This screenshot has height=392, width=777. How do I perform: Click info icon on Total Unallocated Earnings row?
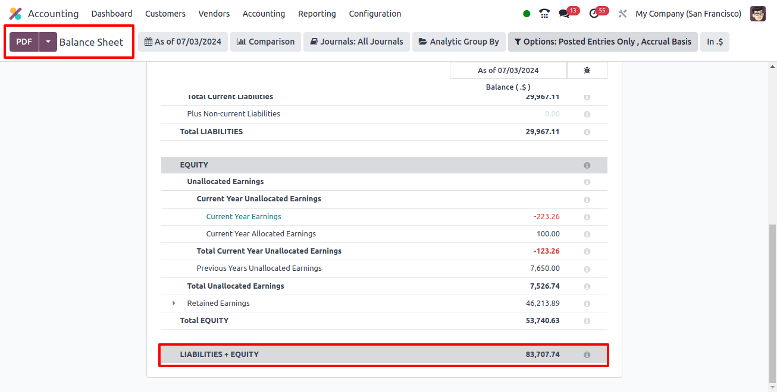point(587,286)
